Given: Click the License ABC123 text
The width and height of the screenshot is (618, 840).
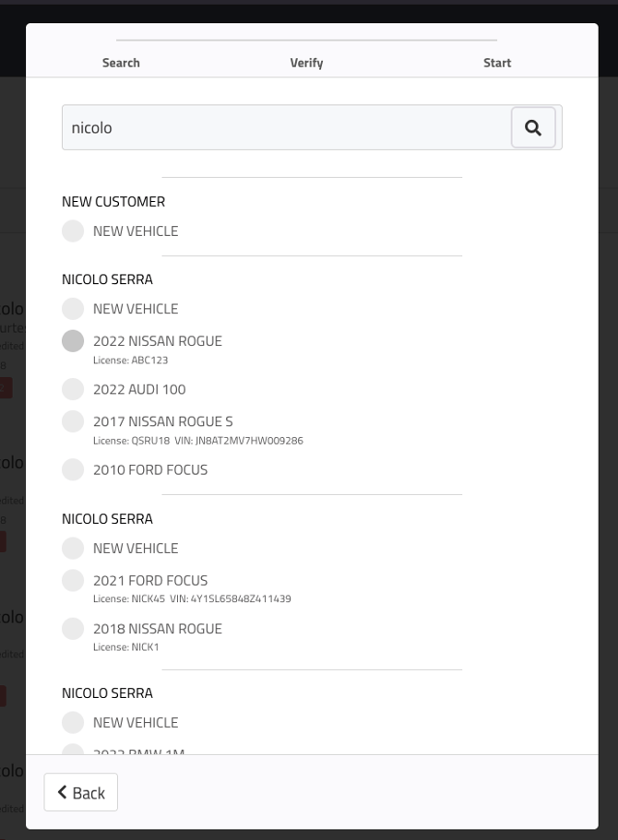Looking at the screenshot, I should 130,361.
